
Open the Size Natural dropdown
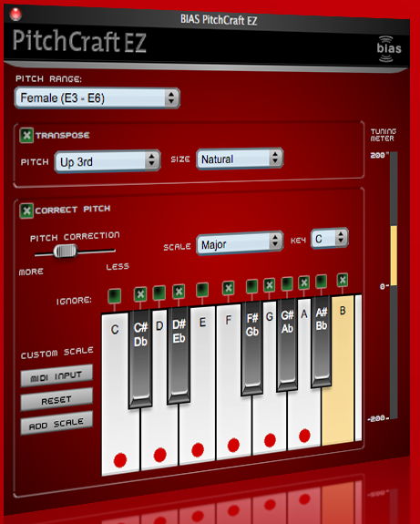[x=240, y=159]
